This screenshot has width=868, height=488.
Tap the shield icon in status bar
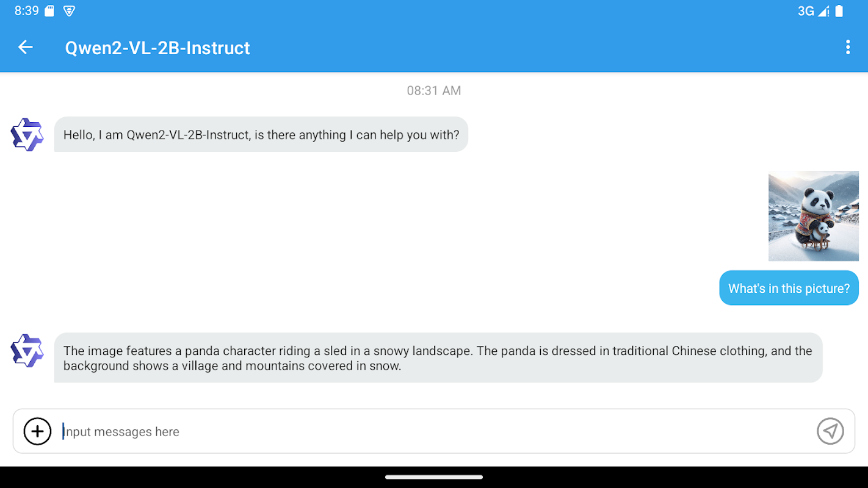[69, 11]
